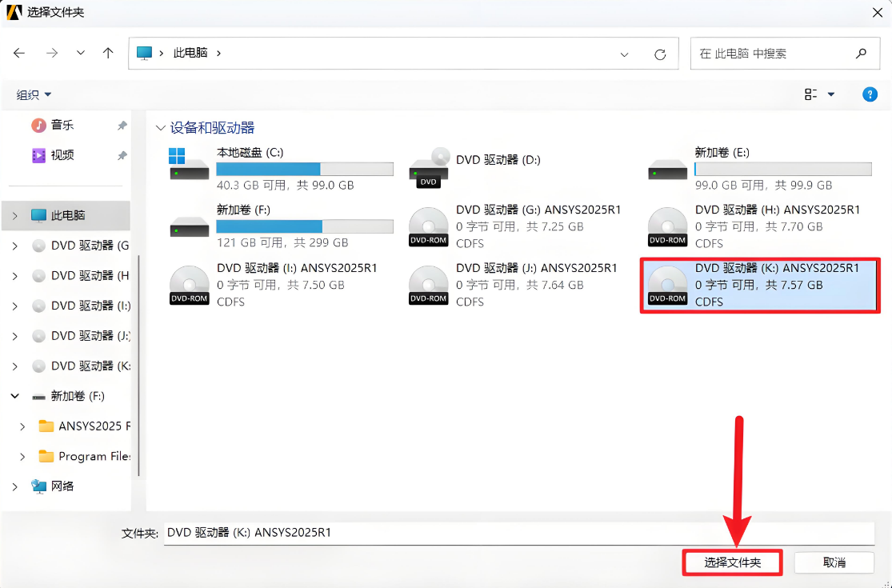Expand DVD 驱动器 (G:) in sidebar

click(15, 246)
